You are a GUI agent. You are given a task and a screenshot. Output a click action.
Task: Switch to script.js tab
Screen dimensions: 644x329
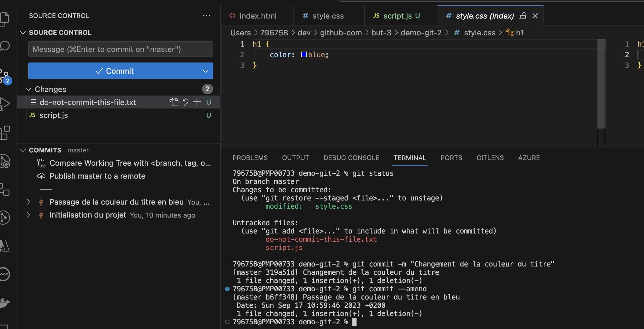[401, 16]
